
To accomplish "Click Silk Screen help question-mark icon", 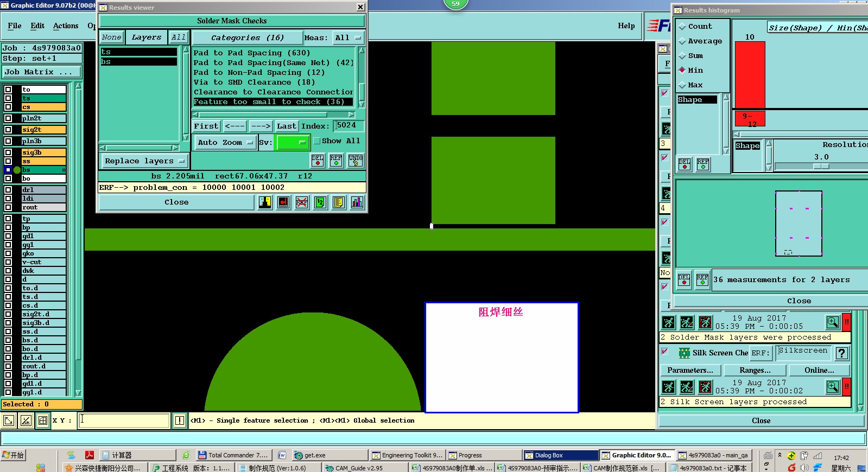I will (x=842, y=354).
